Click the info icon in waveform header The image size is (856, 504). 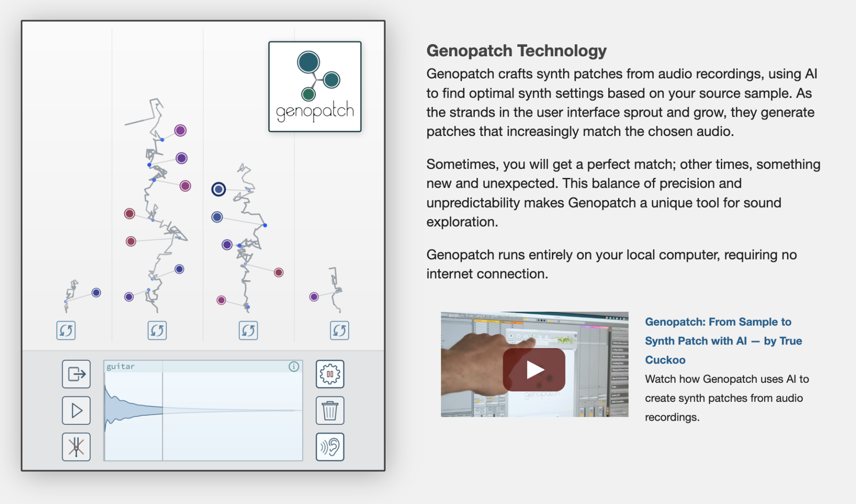(x=294, y=367)
